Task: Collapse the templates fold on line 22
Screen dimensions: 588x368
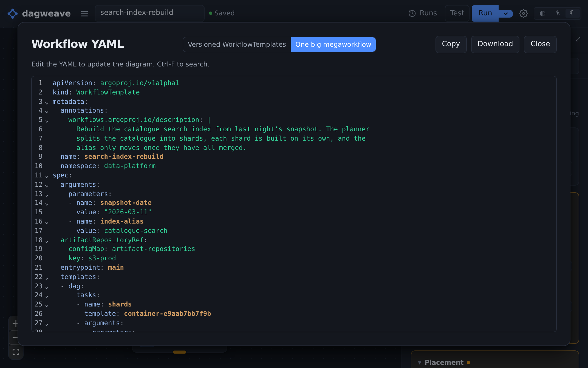Action: (47, 278)
